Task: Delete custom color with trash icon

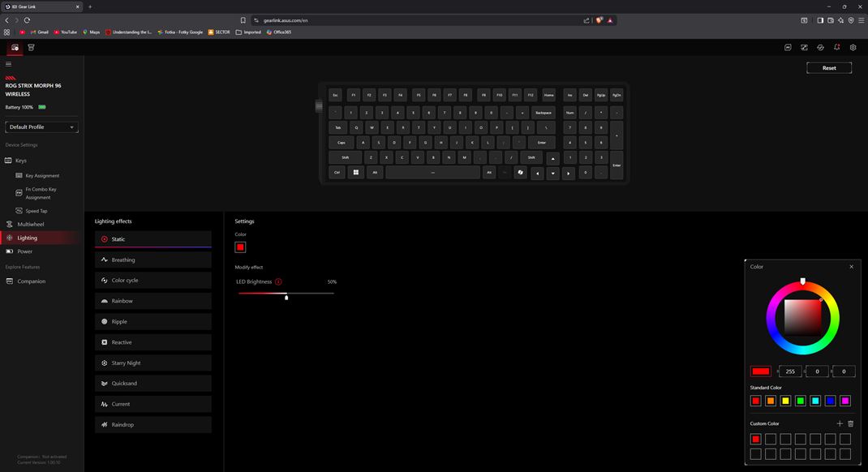Action: (x=851, y=423)
